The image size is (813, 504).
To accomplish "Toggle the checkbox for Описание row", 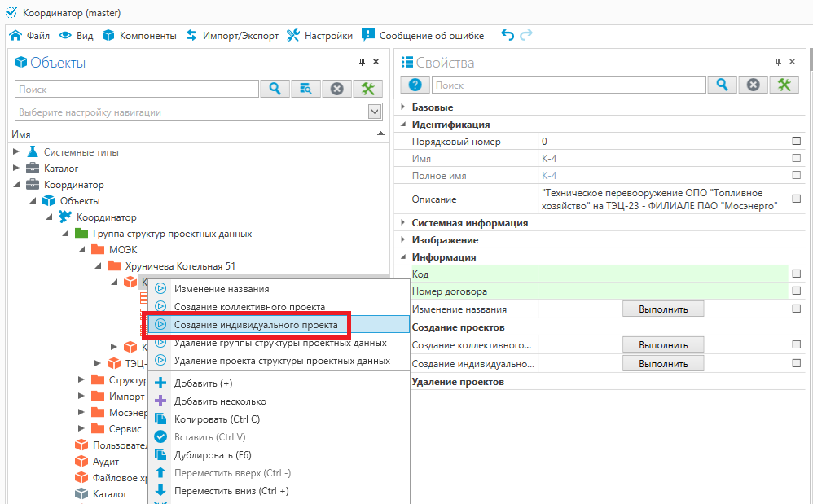I will 796,199.
